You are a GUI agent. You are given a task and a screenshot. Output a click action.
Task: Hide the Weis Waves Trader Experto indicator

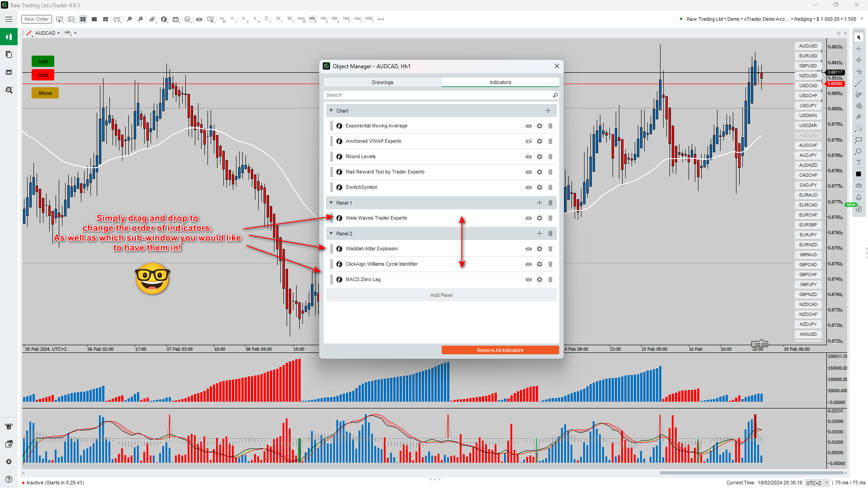(528, 218)
